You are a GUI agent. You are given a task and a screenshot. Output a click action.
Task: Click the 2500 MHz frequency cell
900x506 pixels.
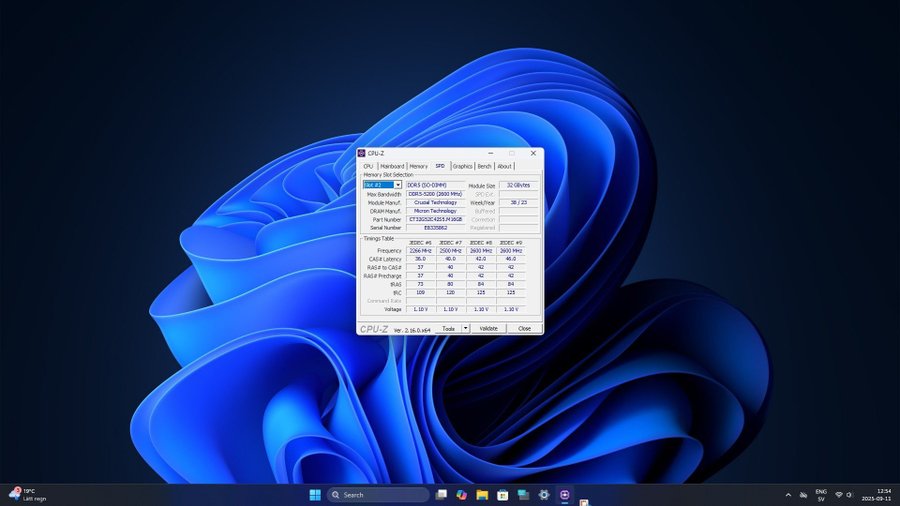click(x=451, y=251)
